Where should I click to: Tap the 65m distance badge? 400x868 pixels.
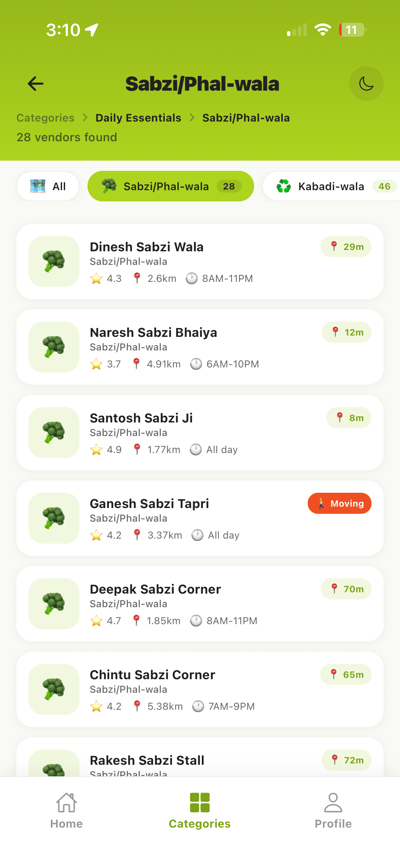pos(346,674)
